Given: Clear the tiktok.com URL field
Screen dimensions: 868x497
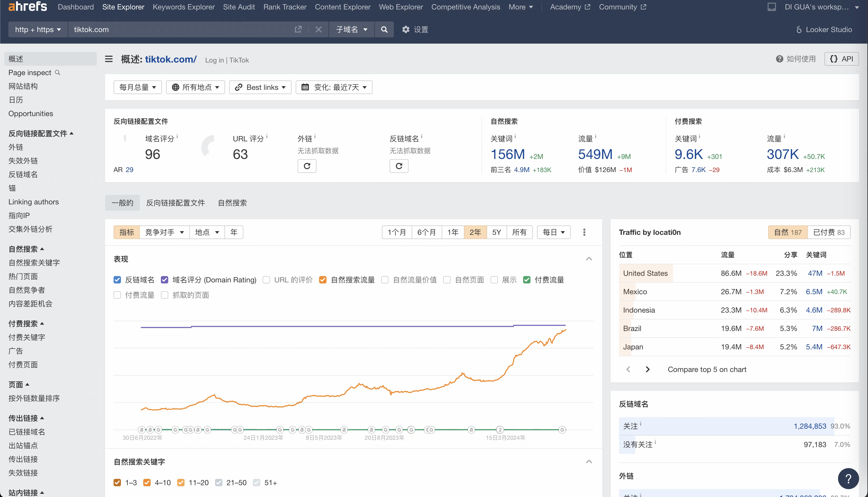Looking at the screenshot, I should tap(318, 29).
